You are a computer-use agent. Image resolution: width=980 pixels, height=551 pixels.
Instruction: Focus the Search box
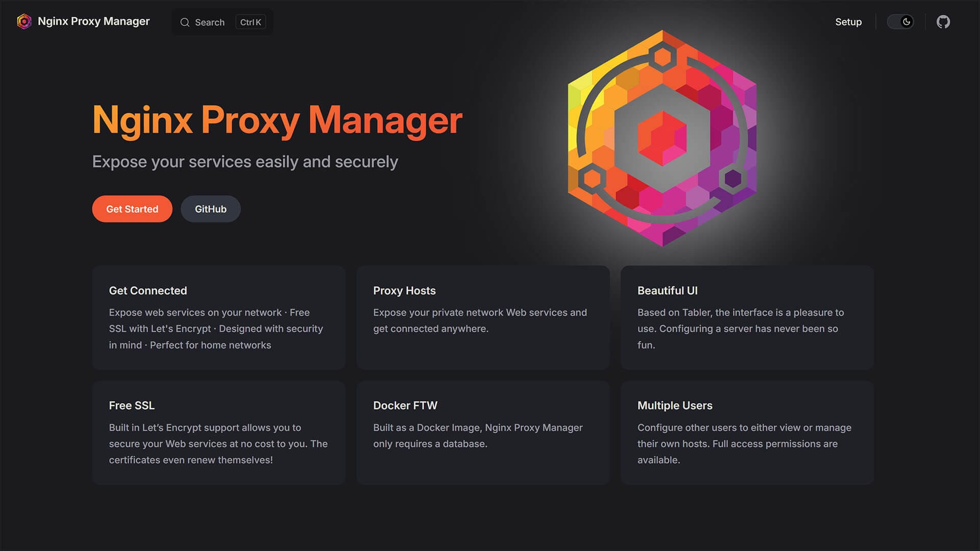[210, 22]
